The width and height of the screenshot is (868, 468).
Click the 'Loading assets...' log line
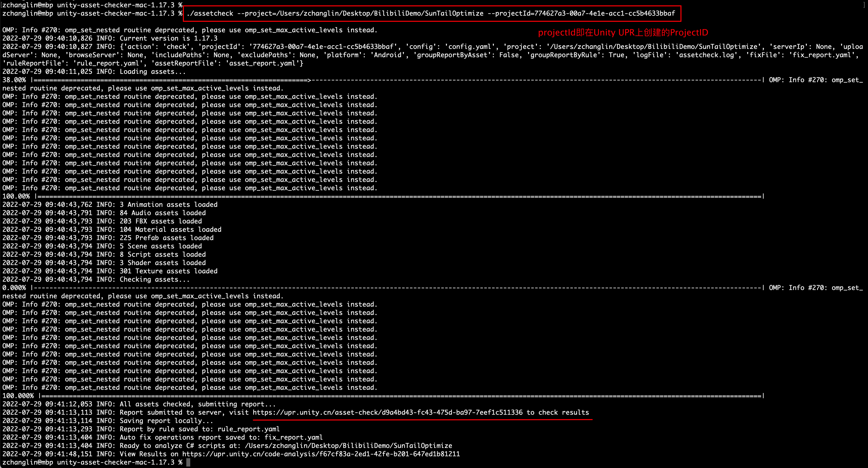(152, 72)
